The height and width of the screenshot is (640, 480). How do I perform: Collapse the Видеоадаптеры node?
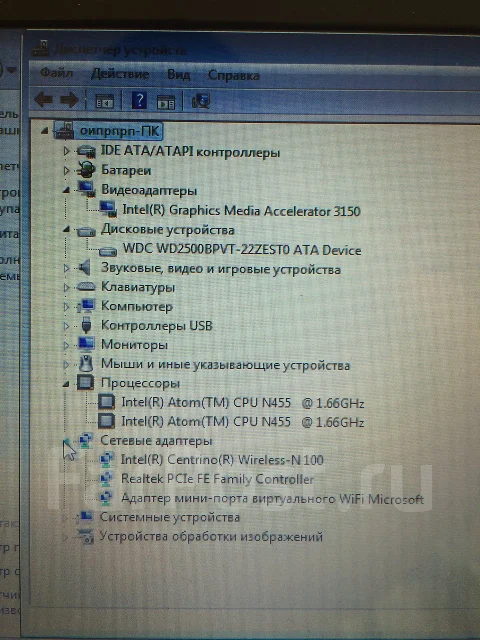[x=66, y=190]
